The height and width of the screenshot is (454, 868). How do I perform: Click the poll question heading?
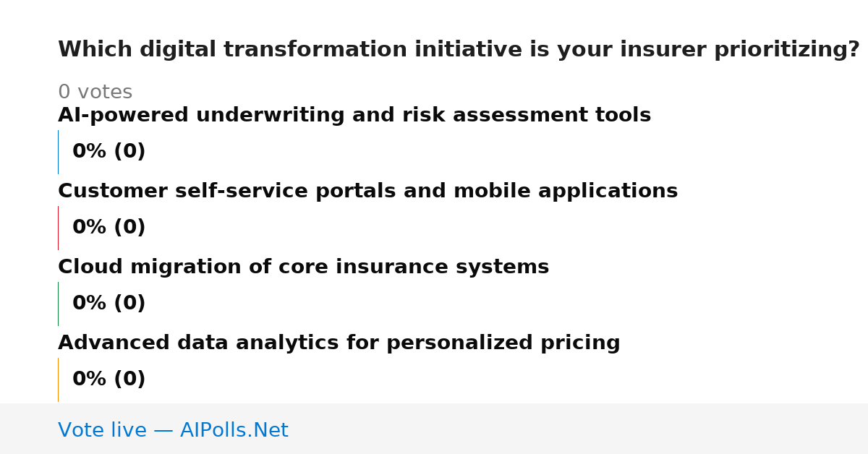coord(459,50)
